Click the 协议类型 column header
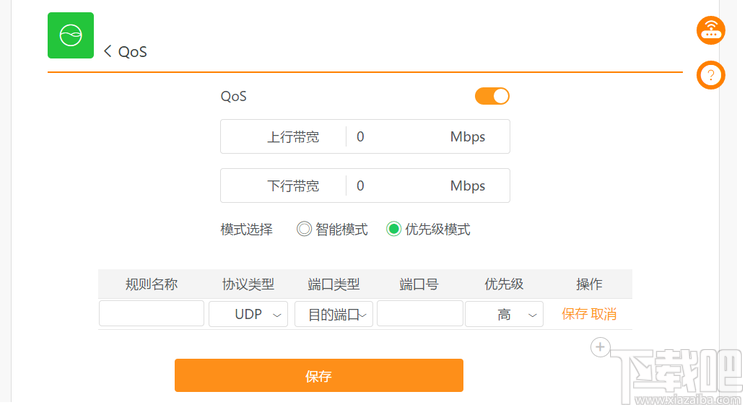 coord(248,284)
